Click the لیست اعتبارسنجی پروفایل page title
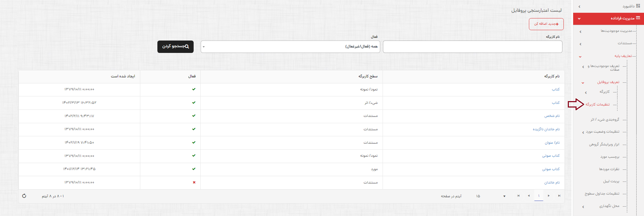Image resolution: width=644 pixels, height=216 pixels. pyautogui.click(x=536, y=10)
